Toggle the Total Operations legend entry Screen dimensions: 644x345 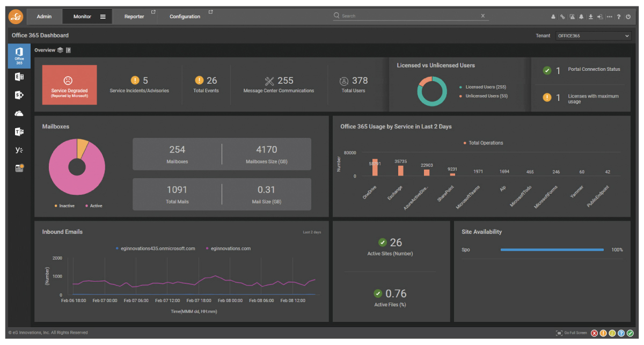[x=483, y=143]
